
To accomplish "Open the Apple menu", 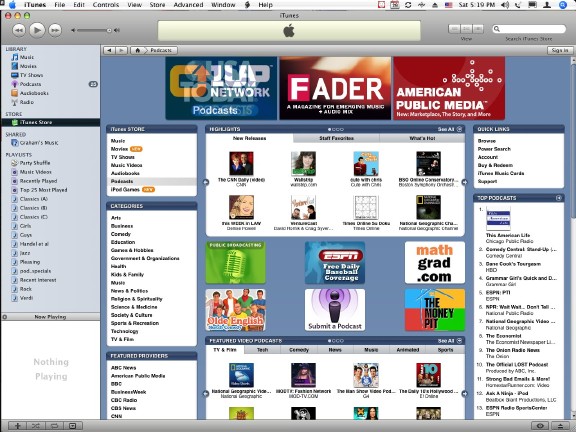I will click(x=12, y=5).
